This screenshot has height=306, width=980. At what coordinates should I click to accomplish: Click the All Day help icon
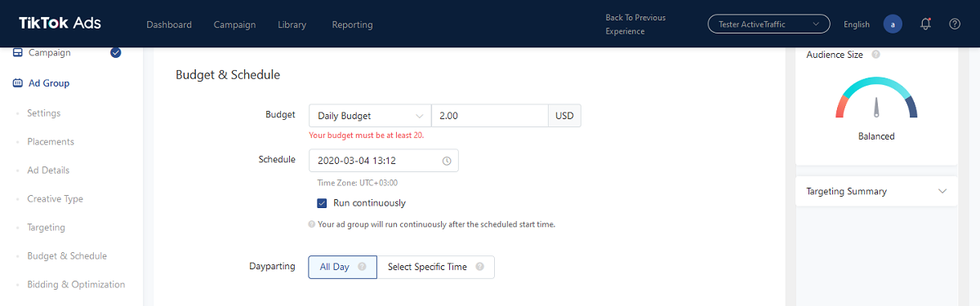[362, 267]
